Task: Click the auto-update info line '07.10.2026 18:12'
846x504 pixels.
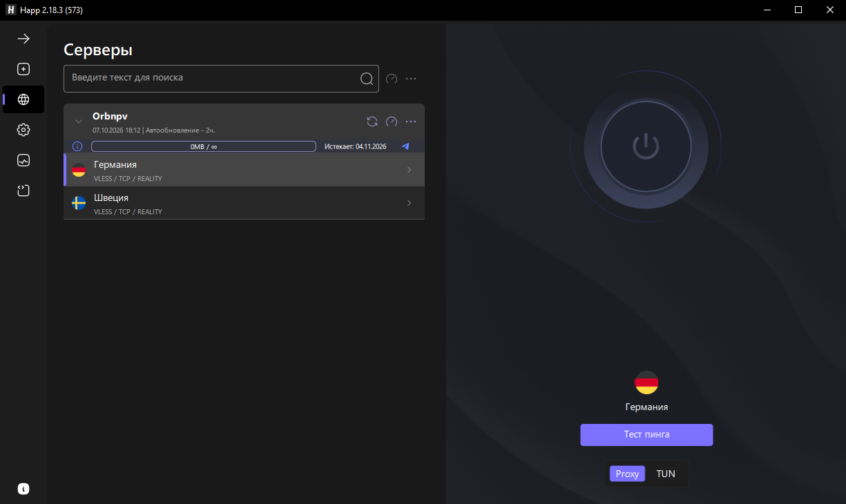Action: pos(154,130)
